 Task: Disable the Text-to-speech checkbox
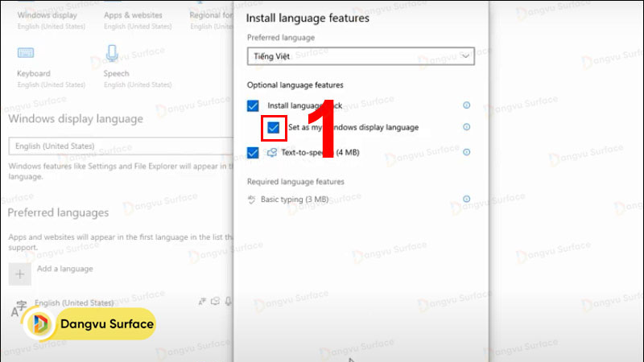coord(254,153)
